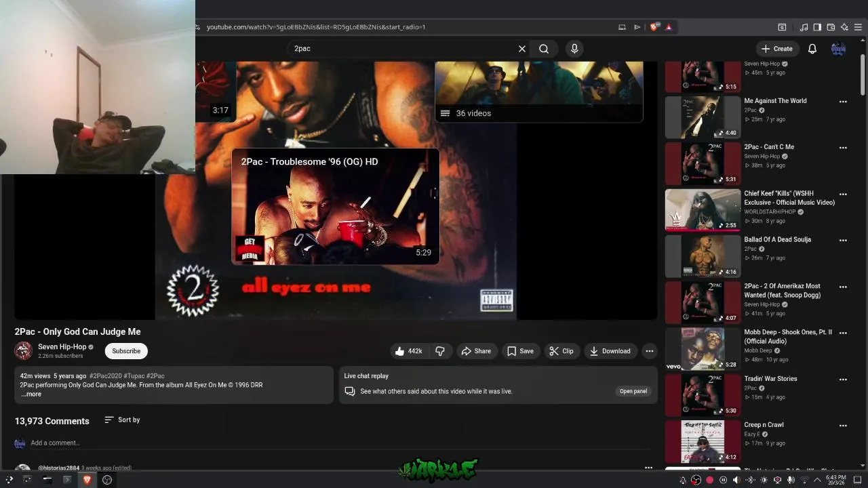Expand the description with ...more

[31, 394]
